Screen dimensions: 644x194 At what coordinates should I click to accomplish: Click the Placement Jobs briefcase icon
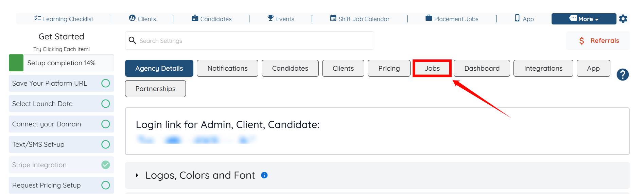429,18
